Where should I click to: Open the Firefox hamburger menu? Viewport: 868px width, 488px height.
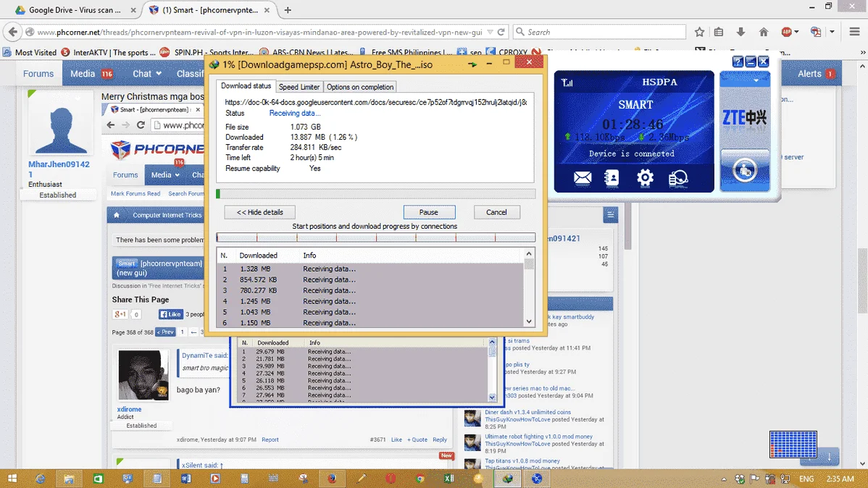pyautogui.click(x=855, y=32)
